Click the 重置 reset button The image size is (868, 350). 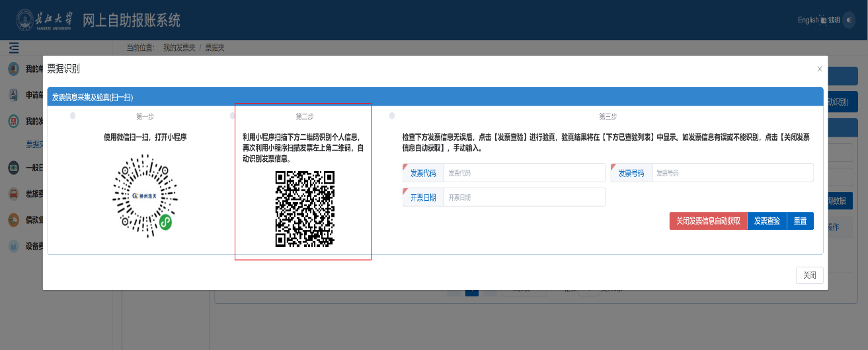click(x=800, y=221)
